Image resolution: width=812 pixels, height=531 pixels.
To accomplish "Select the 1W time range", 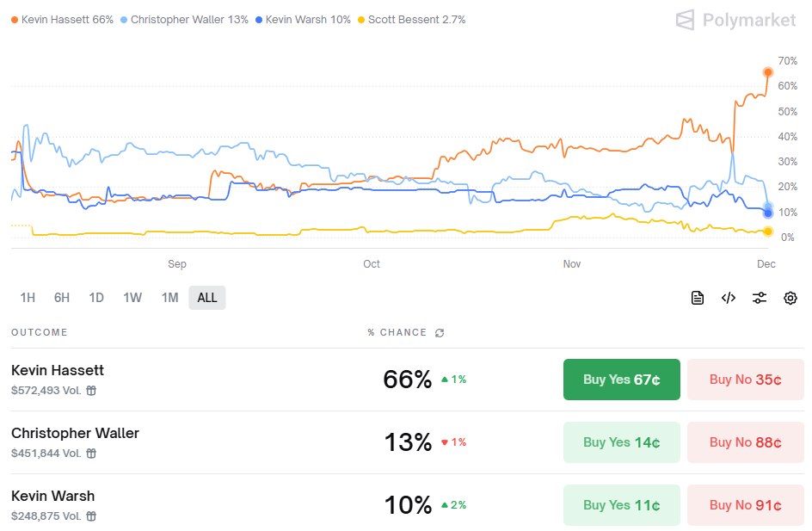I will [132, 298].
